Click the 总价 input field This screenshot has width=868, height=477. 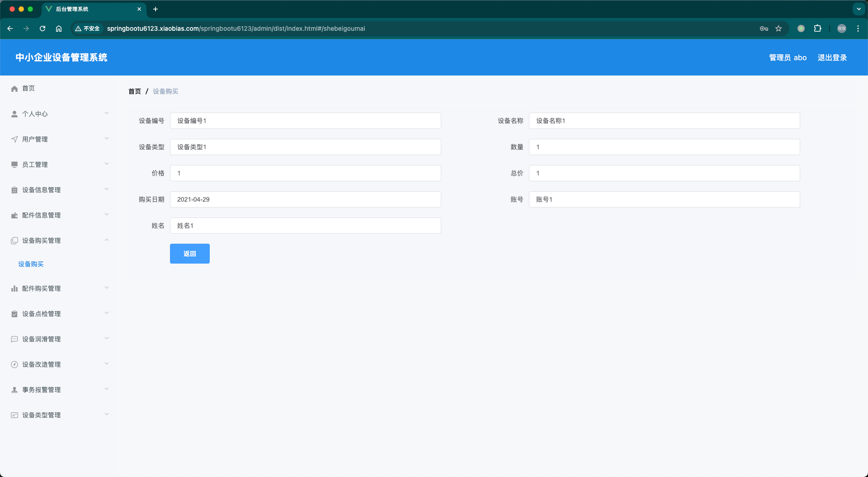pyautogui.click(x=665, y=173)
